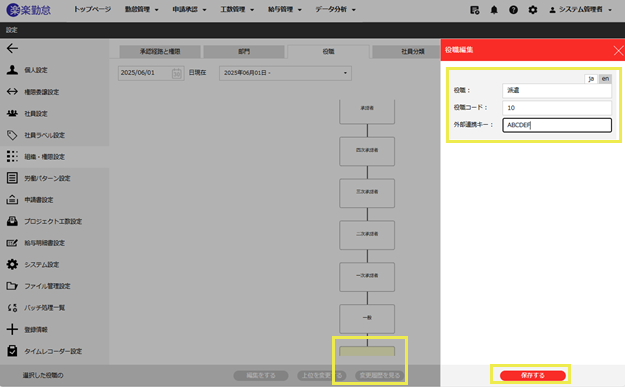
Task: Open the notifications bell
Action: 494,10
